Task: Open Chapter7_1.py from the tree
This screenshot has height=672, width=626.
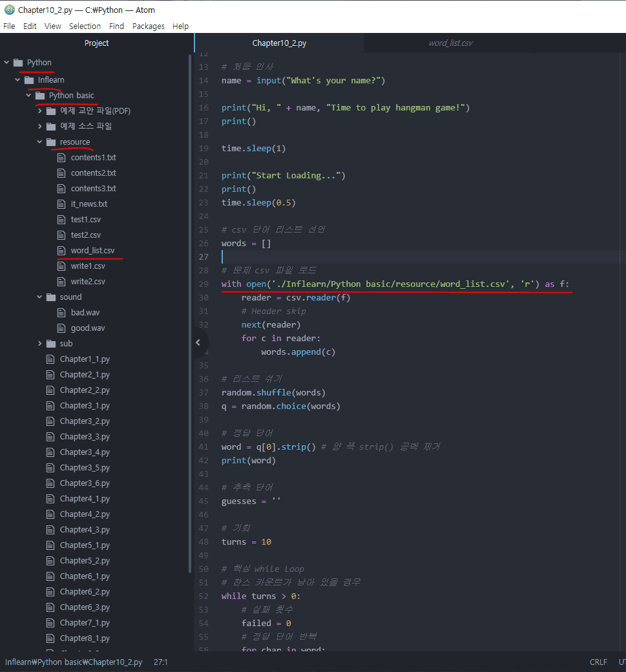Action: coord(85,623)
